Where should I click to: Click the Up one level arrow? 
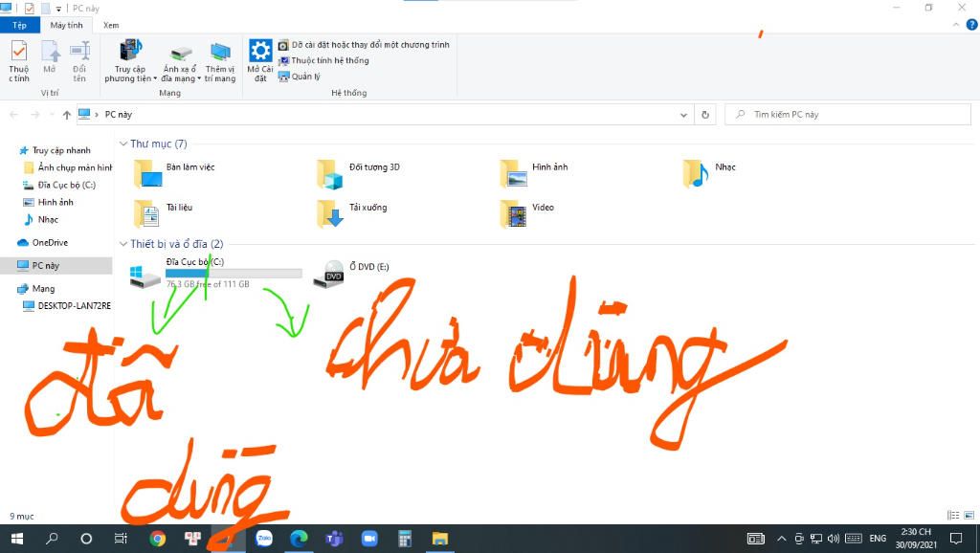67,115
